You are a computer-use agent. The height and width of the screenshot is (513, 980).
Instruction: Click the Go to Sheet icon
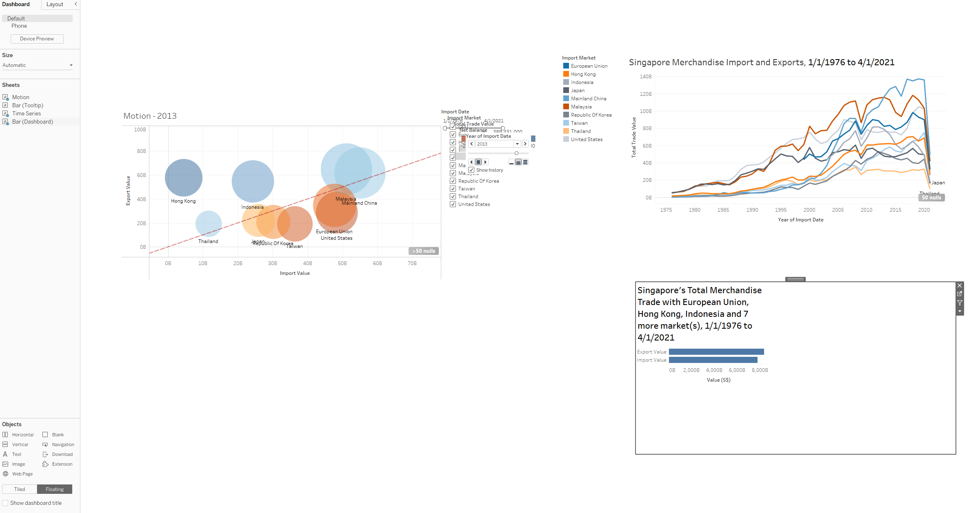tap(960, 294)
